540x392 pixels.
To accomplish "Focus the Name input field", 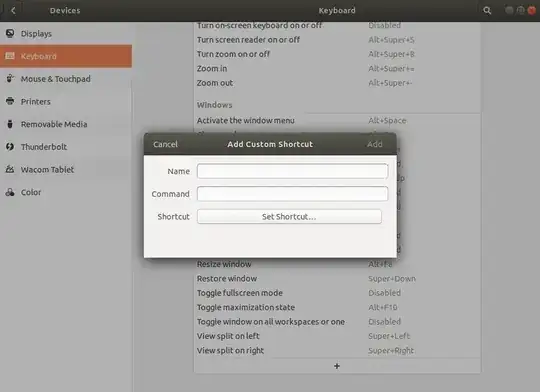I will click(292, 171).
